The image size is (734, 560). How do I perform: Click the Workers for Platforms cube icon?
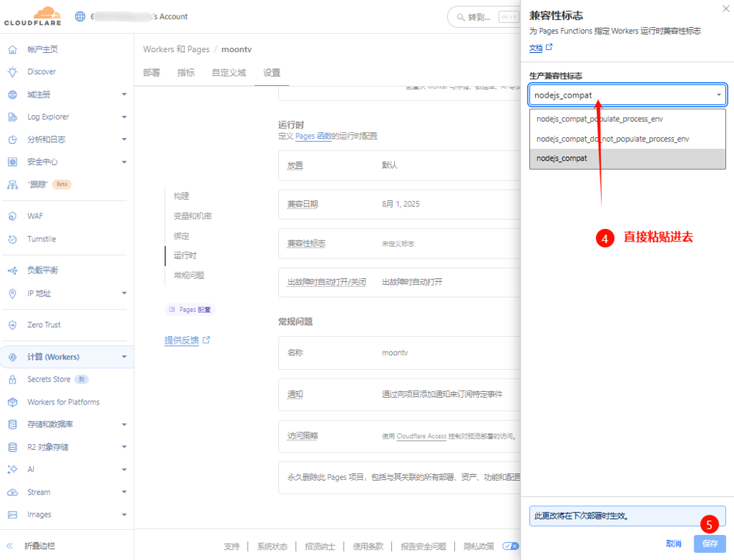[12, 402]
